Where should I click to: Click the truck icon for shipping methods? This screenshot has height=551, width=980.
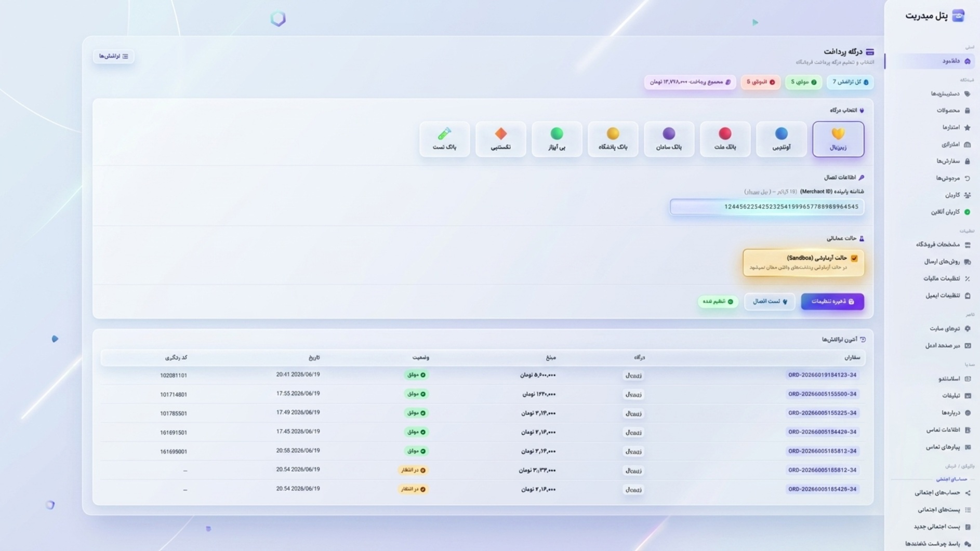tap(967, 262)
